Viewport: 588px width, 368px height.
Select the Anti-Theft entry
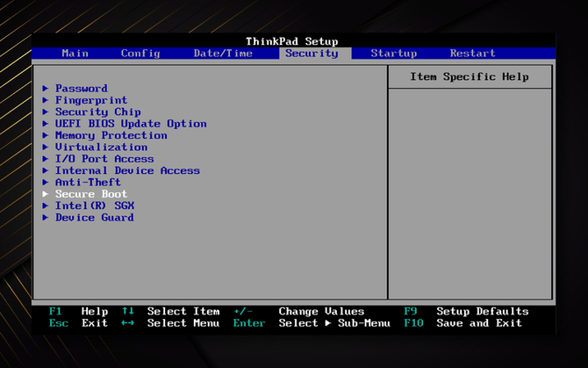click(88, 182)
